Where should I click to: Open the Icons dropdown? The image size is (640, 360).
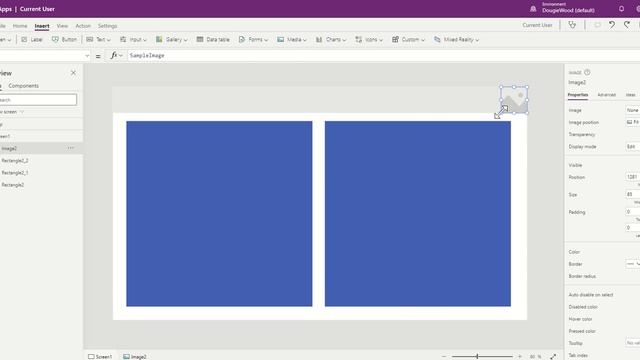[369, 40]
